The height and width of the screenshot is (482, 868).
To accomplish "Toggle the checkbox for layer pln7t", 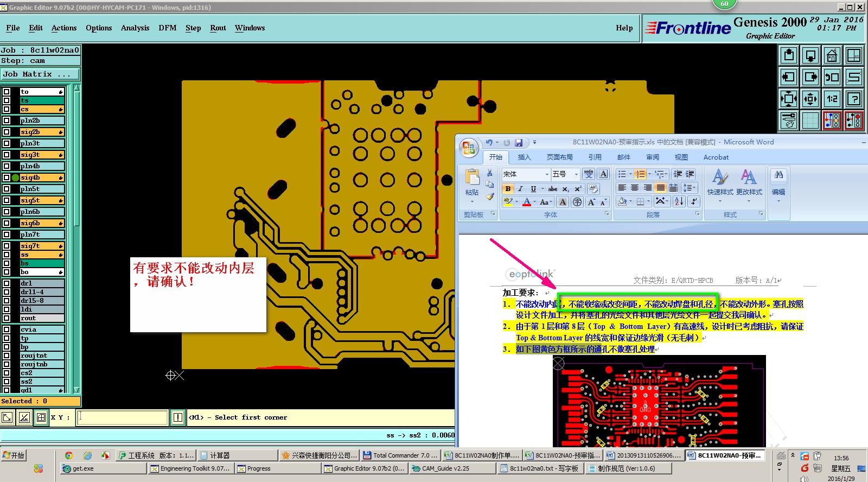I will pos(7,234).
